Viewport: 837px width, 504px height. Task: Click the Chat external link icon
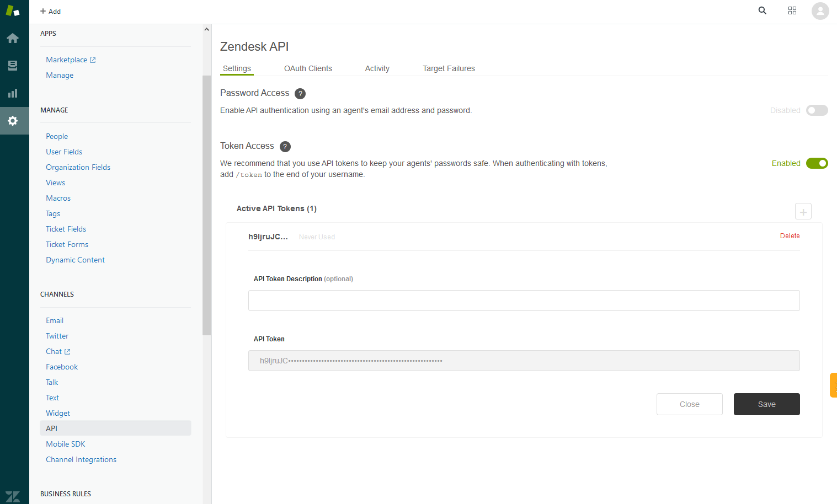click(x=67, y=352)
